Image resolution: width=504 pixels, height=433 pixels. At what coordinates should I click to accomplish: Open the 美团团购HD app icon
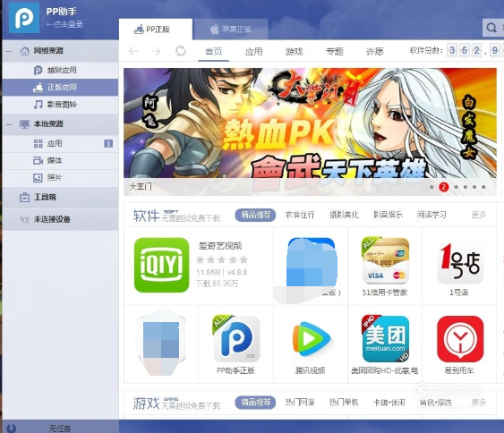(386, 338)
